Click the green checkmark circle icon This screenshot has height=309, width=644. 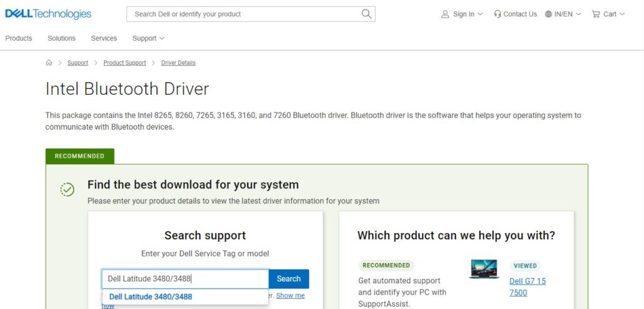click(x=67, y=189)
